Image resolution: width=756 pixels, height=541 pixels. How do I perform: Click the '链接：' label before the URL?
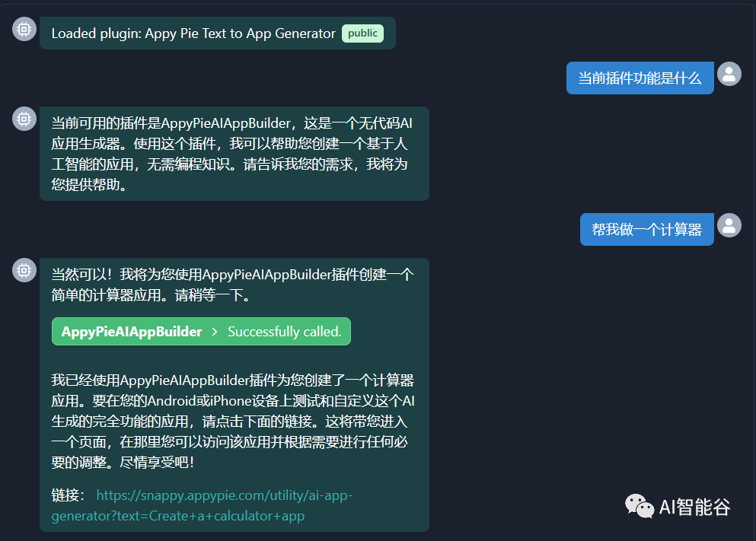point(69,495)
